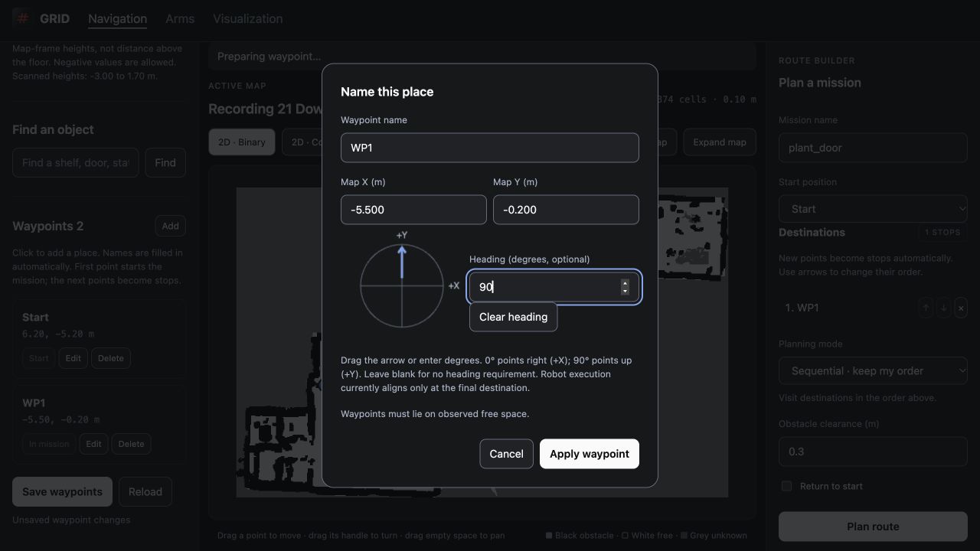Decrease heading value with the stepper down arrow

(x=625, y=292)
